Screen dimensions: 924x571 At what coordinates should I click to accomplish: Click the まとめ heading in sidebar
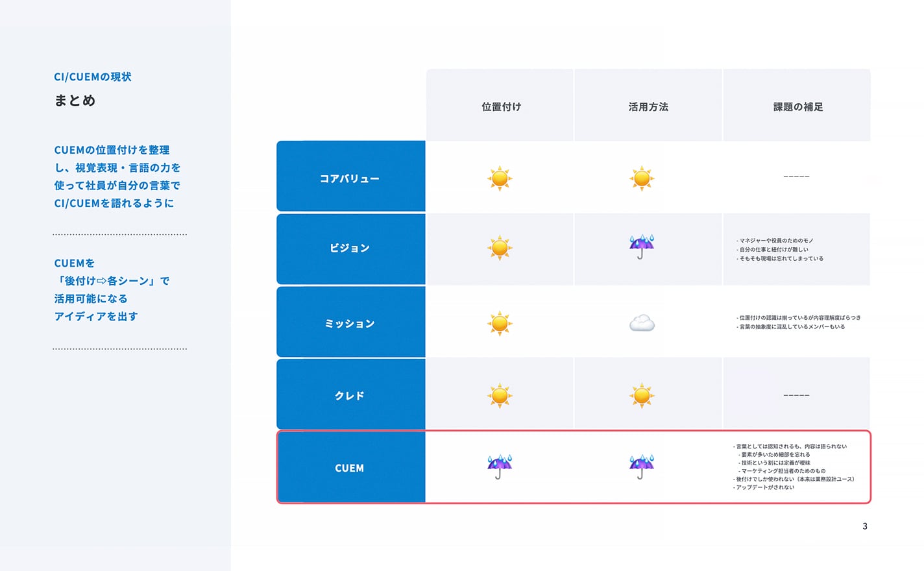click(75, 100)
